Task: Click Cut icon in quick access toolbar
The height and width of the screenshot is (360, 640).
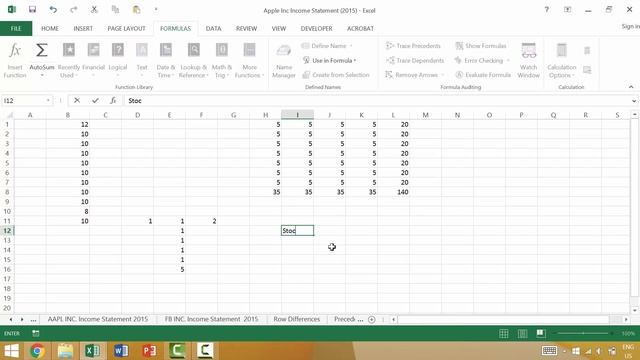Action: (x=94, y=9)
